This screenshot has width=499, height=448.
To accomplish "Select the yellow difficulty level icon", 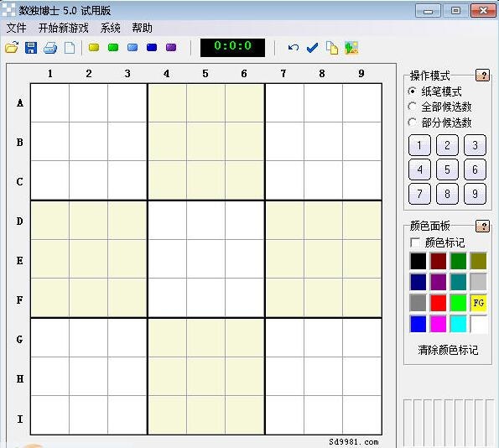I will pos(94,48).
